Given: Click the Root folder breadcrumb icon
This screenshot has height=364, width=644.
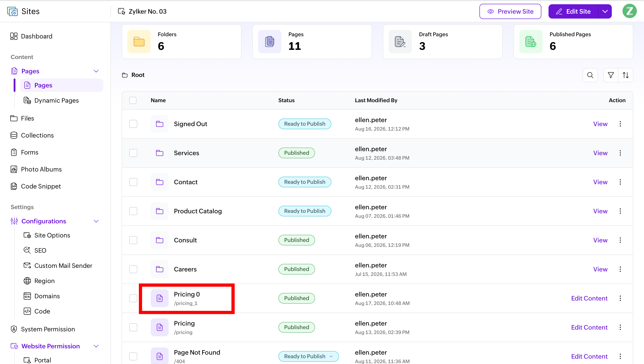Looking at the screenshot, I should (125, 75).
